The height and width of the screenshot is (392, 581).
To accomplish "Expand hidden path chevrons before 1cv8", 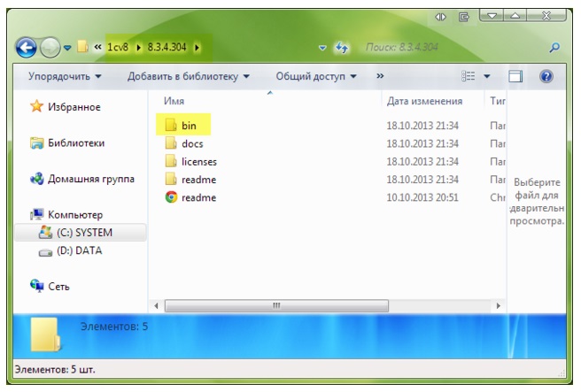I will pyautogui.click(x=97, y=47).
